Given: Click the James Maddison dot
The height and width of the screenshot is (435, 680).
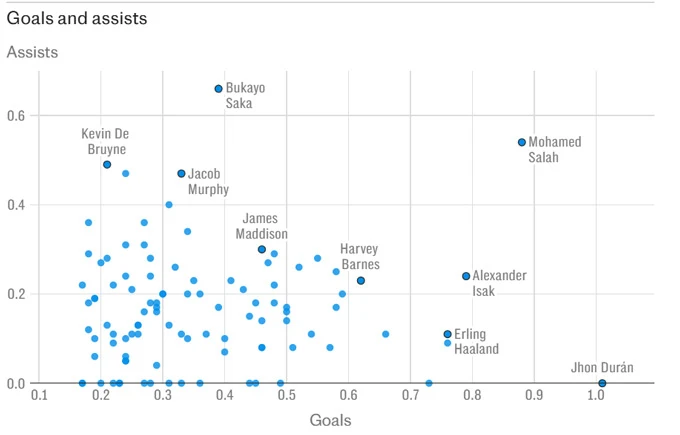Looking at the screenshot, I should point(262,249).
